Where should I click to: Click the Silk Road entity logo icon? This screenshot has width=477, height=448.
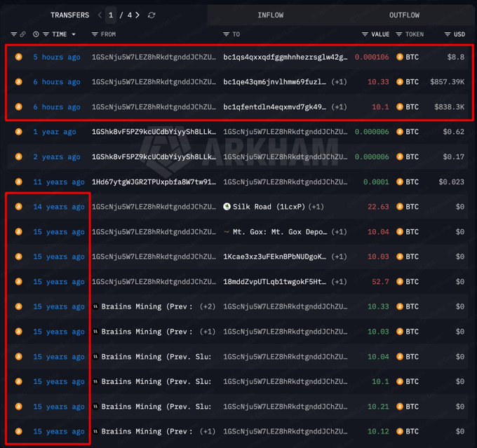227,207
